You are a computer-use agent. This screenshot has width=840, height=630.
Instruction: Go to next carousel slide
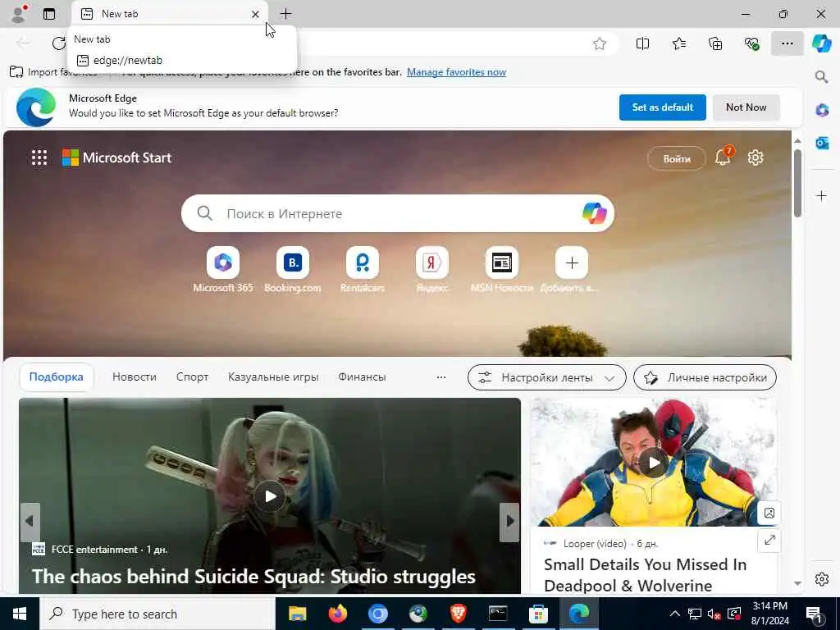(510, 521)
